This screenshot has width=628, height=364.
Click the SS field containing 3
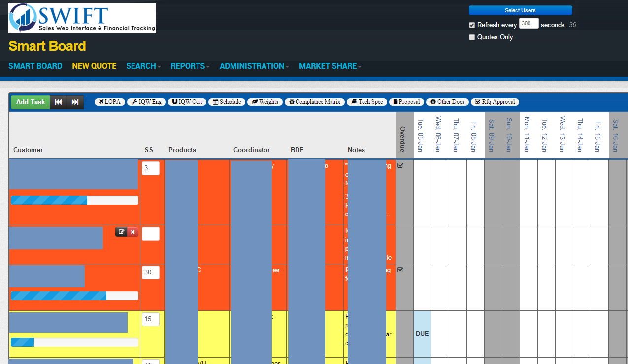(151, 168)
